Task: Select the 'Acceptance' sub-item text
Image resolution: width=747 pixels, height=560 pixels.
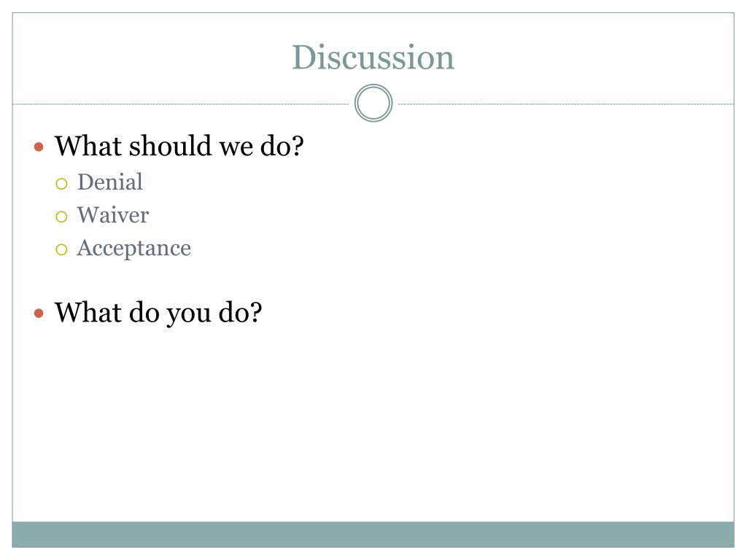Action: (134, 249)
